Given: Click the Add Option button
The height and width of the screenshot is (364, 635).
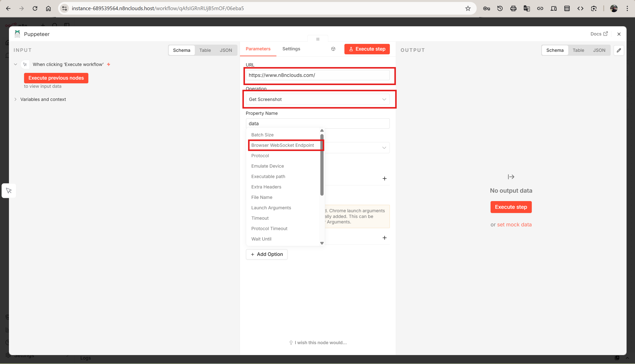Looking at the screenshot, I should tap(267, 254).
